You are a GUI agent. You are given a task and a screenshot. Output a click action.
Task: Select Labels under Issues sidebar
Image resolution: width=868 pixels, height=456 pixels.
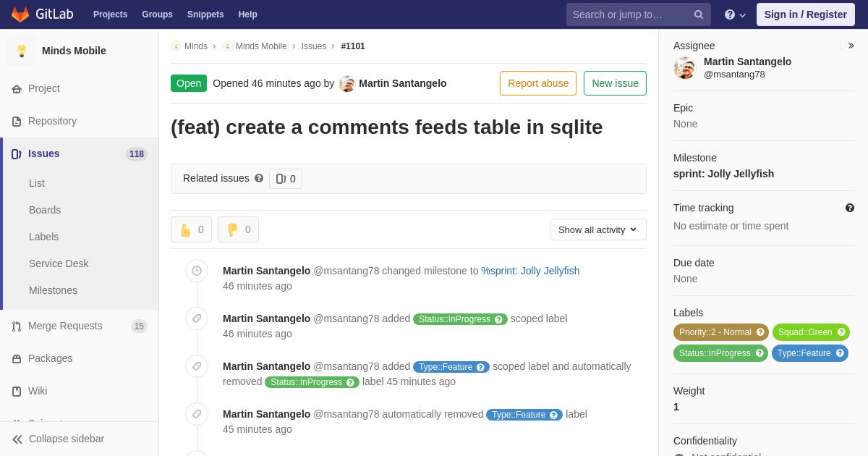(43, 237)
